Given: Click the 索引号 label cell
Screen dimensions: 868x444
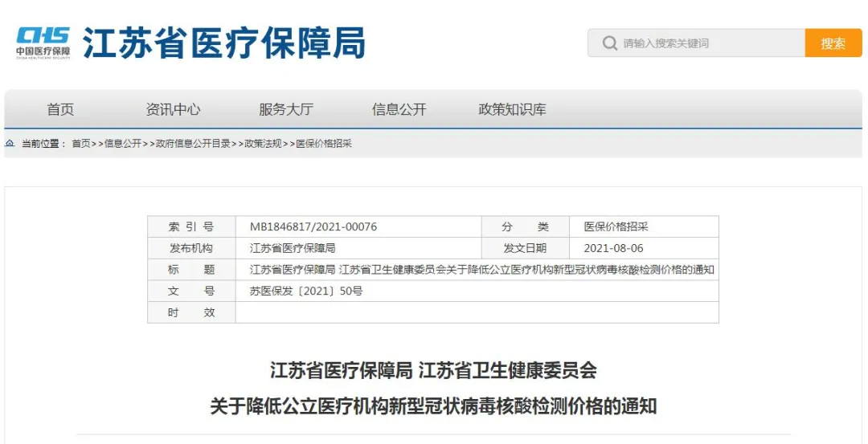Looking at the screenshot, I should pyautogui.click(x=191, y=226).
